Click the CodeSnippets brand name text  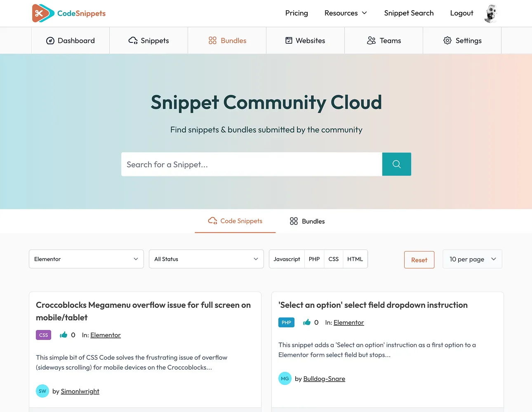pyautogui.click(x=81, y=13)
